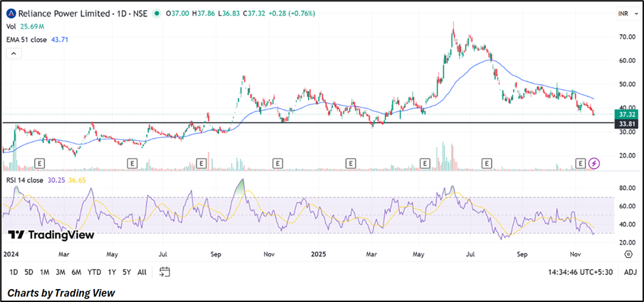
Task: Open the INR currency dropdown
Action: point(622,13)
